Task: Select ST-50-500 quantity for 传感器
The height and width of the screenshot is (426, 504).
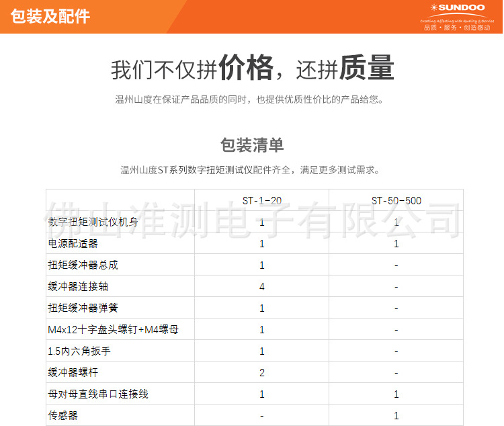Action: click(396, 416)
